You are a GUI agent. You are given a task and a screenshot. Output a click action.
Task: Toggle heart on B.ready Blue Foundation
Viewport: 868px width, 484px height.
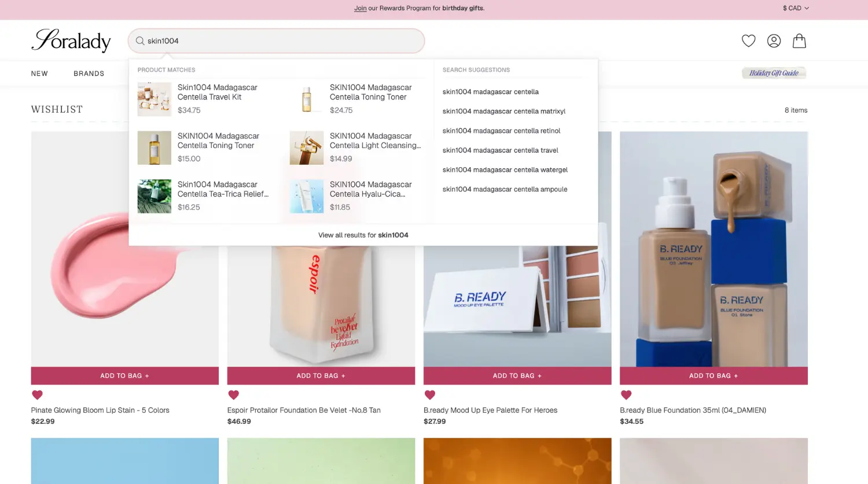626,395
